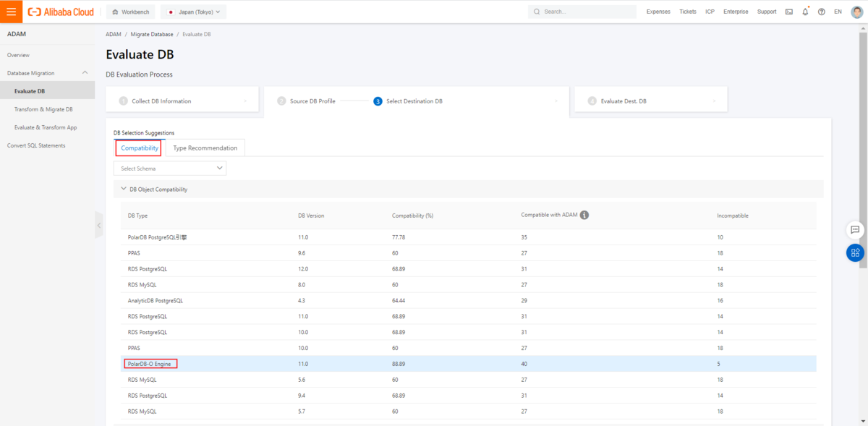Image resolution: width=868 pixels, height=426 pixels.
Task: Select the RDS PostgreSQL 9.4 row
Action: click(469, 396)
